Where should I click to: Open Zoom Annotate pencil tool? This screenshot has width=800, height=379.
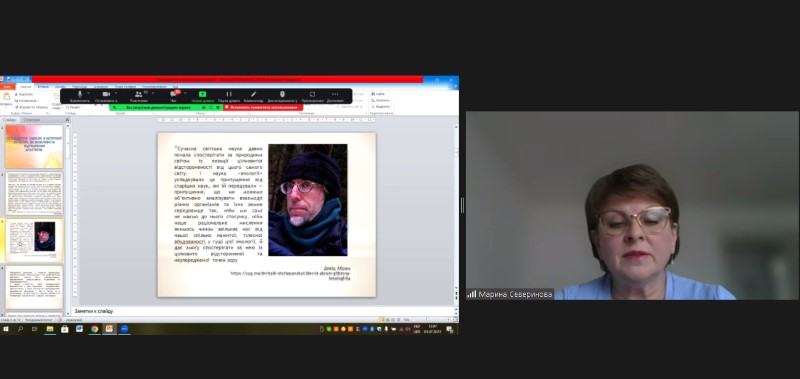[x=254, y=96]
